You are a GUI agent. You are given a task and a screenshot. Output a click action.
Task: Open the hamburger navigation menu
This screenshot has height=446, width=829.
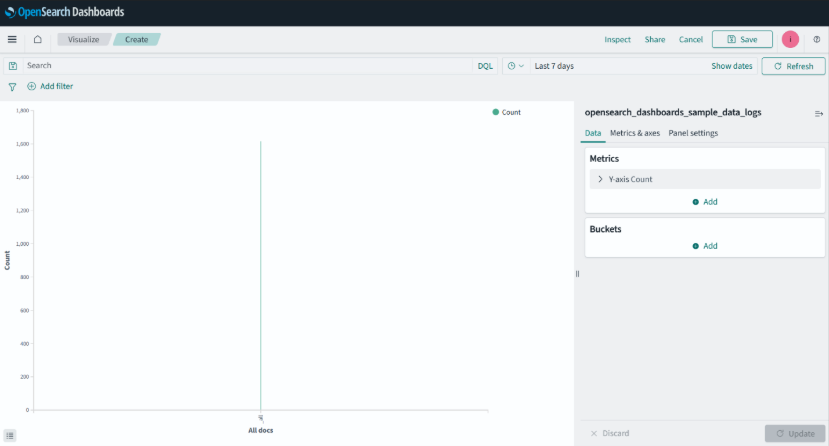point(12,40)
